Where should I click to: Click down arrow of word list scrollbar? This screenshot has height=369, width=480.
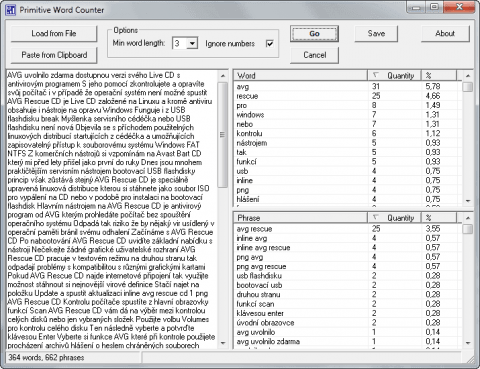pyautogui.click(x=468, y=201)
